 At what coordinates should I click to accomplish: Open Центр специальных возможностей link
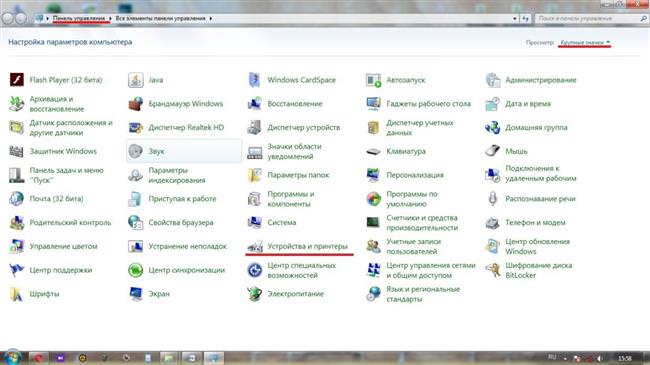pyautogui.click(x=301, y=270)
